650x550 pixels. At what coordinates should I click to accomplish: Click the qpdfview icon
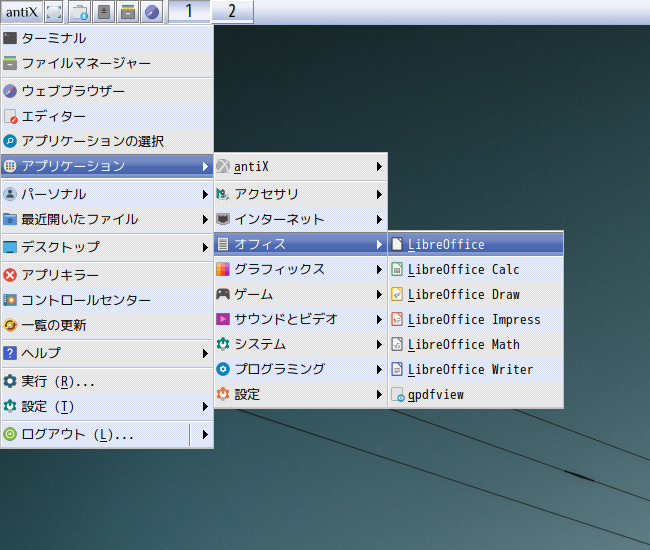pos(398,395)
